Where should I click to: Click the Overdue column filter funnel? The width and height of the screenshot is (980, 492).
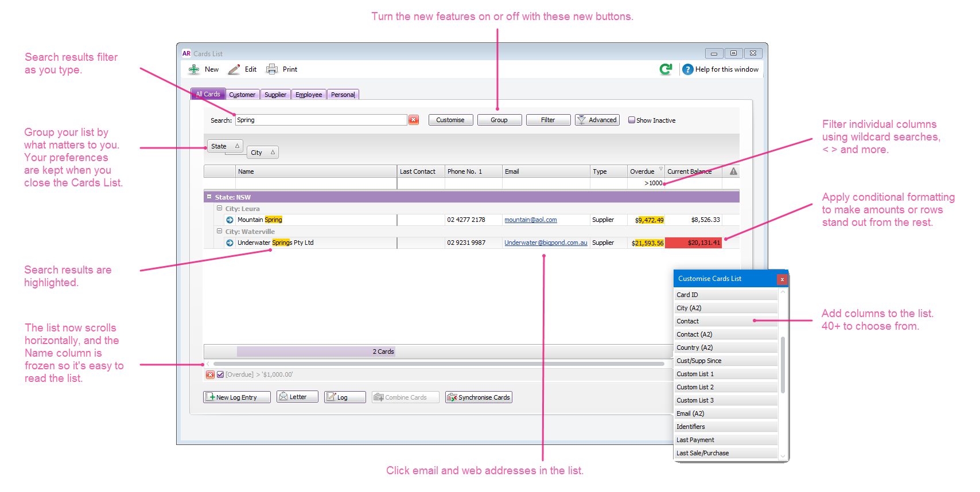(660, 169)
